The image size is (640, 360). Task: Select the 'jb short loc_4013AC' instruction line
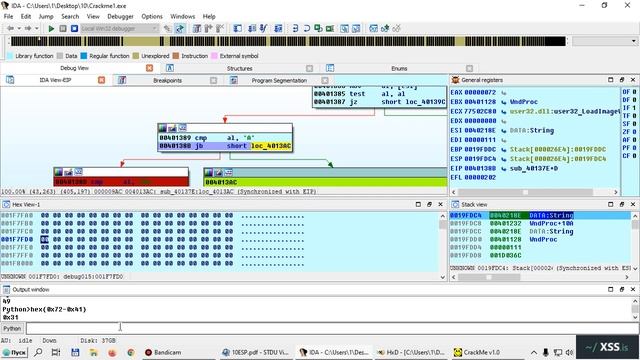point(225,146)
